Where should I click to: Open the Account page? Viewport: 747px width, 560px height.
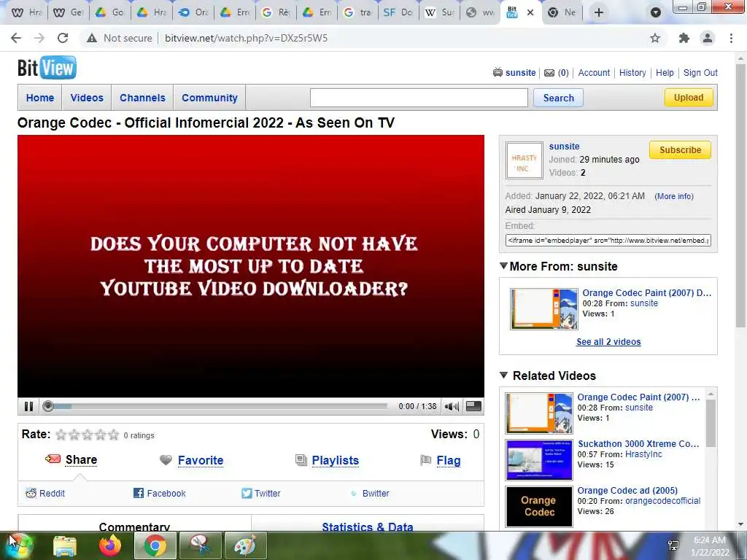pos(594,72)
